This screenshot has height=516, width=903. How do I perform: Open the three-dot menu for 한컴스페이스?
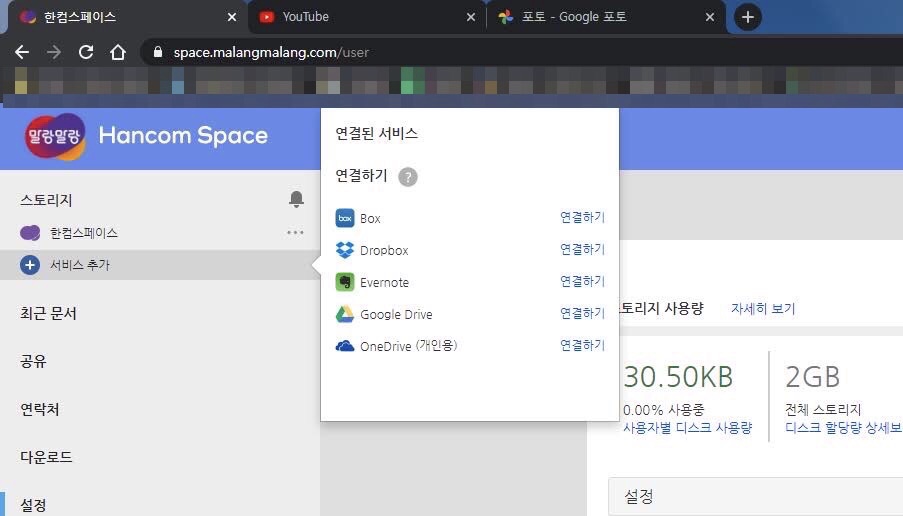(295, 233)
